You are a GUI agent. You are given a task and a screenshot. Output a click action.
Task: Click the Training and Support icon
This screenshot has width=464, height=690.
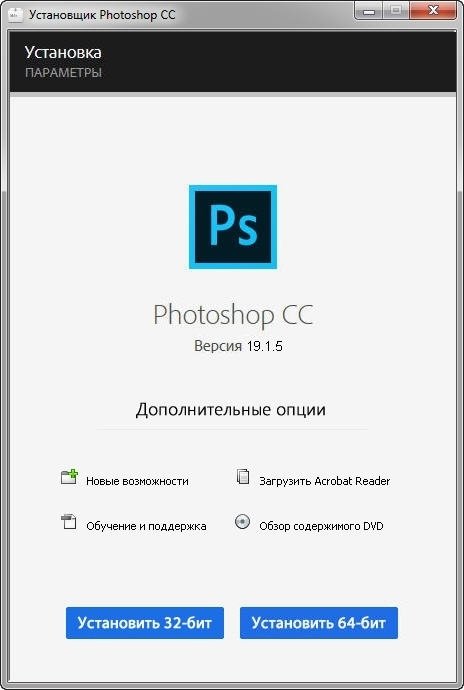tap(69, 522)
